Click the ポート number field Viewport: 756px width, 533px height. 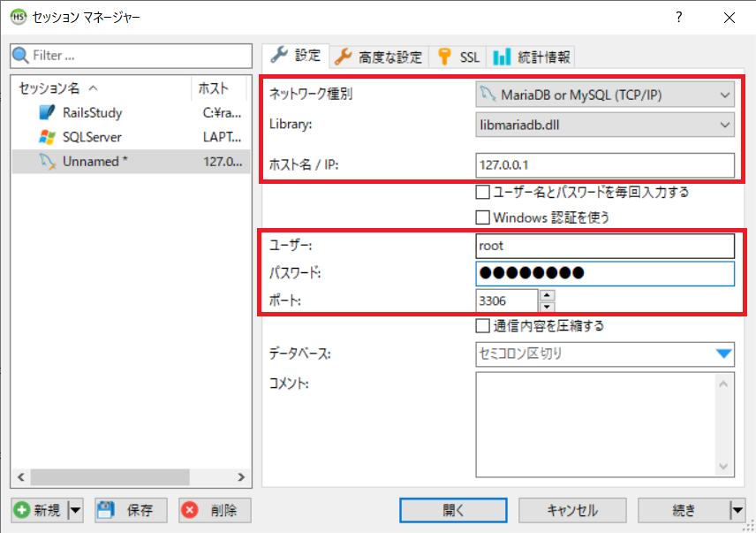506,301
